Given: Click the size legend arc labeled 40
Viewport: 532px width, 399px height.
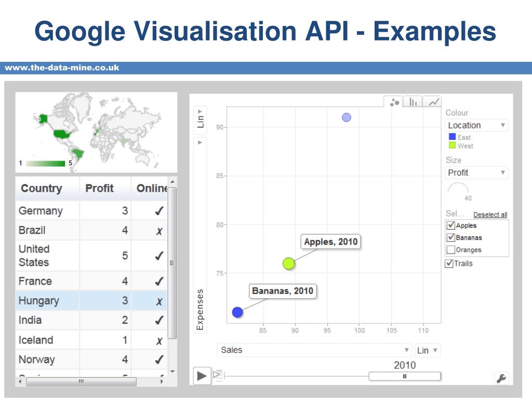Looking at the screenshot, I should click(458, 188).
